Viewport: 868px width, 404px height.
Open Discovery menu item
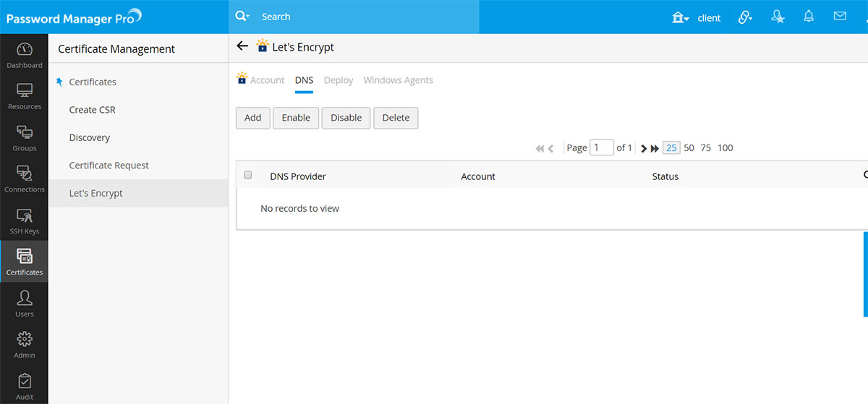pyautogui.click(x=90, y=137)
